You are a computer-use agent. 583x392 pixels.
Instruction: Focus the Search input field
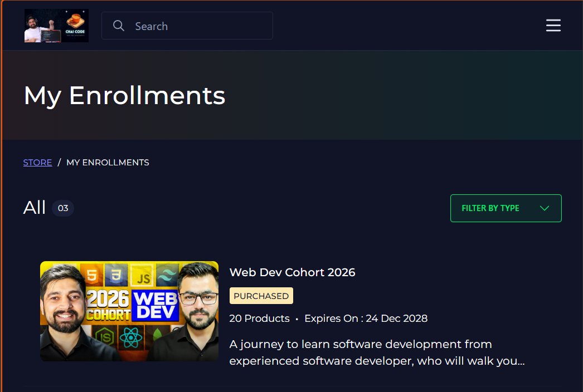(x=187, y=26)
